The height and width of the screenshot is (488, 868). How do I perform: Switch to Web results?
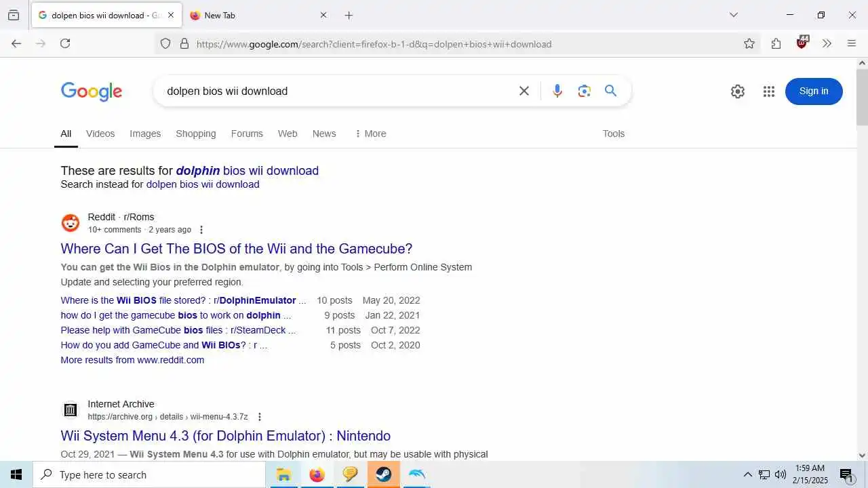(288, 134)
